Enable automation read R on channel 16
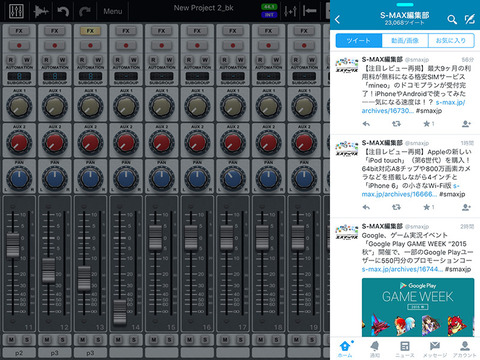Image resolution: width=480 pixels, height=360 pixels. click(x=189, y=60)
